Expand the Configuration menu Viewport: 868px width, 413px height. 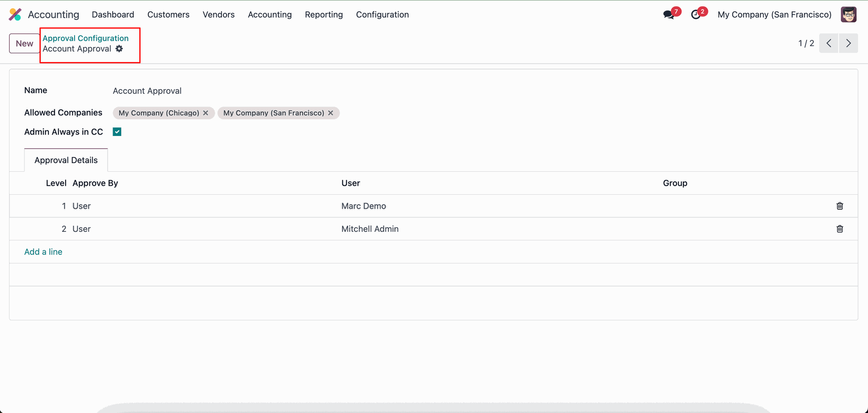click(x=382, y=14)
